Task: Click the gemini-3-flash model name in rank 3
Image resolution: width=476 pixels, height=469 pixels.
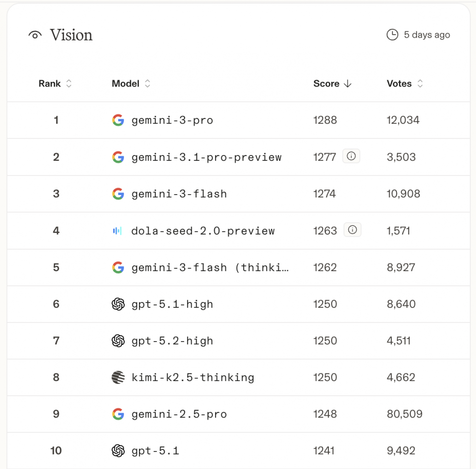Action: 179,194
